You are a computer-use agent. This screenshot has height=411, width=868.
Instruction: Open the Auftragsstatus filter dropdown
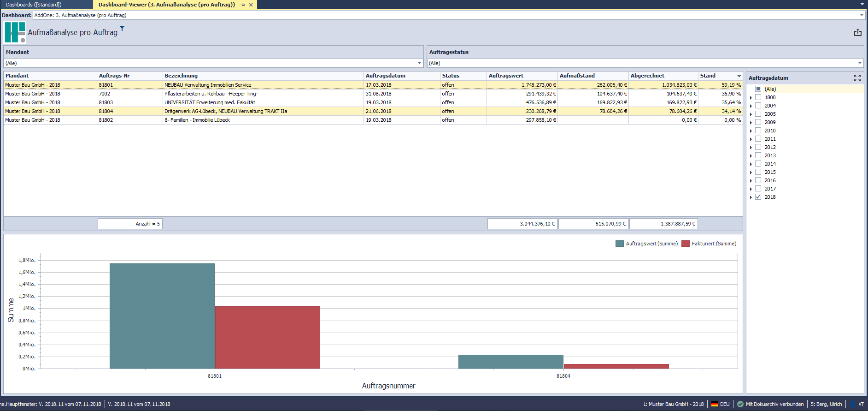point(645,63)
